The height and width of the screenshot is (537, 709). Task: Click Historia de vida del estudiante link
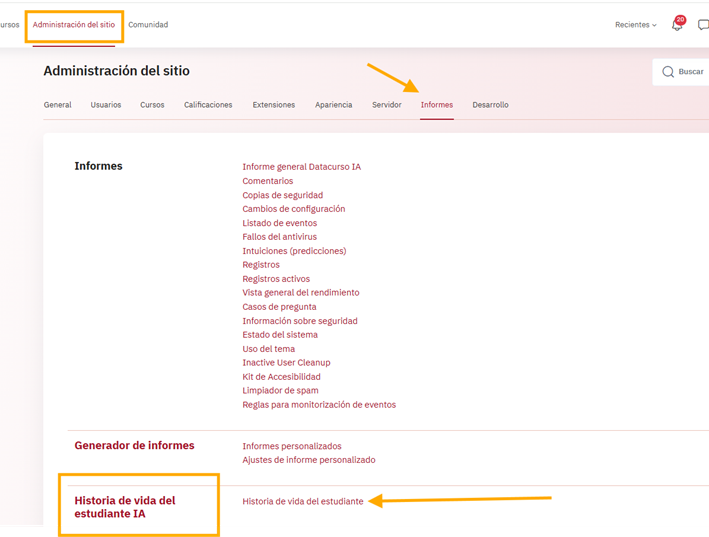point(302,501)
